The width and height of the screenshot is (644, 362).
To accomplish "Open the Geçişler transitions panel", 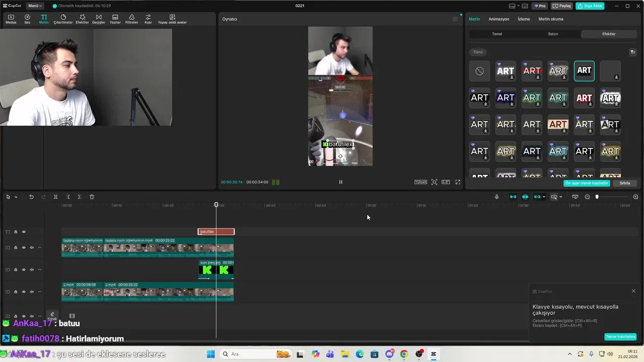I will click(99, 19).
